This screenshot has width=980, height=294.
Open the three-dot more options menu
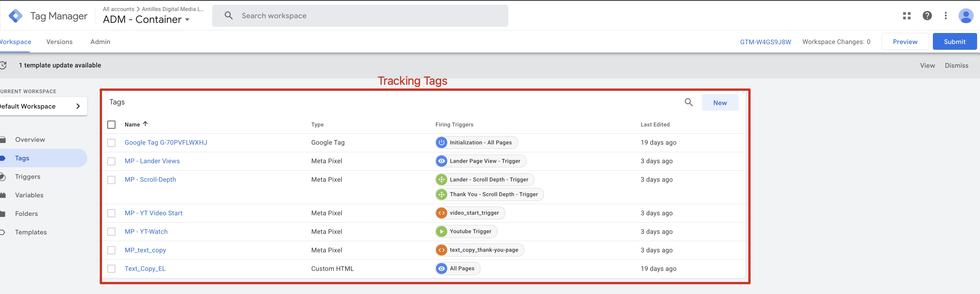click(946, 16)
